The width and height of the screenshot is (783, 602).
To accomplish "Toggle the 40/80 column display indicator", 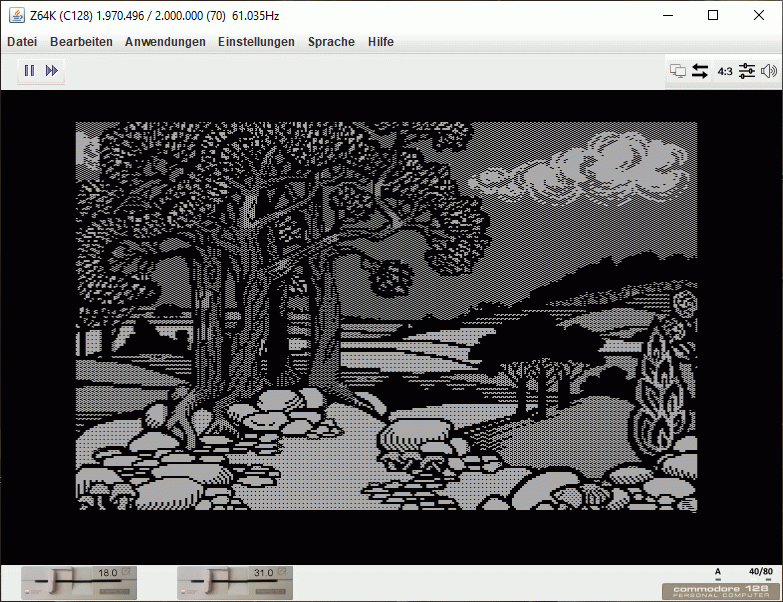I will [x=761, y=572].
